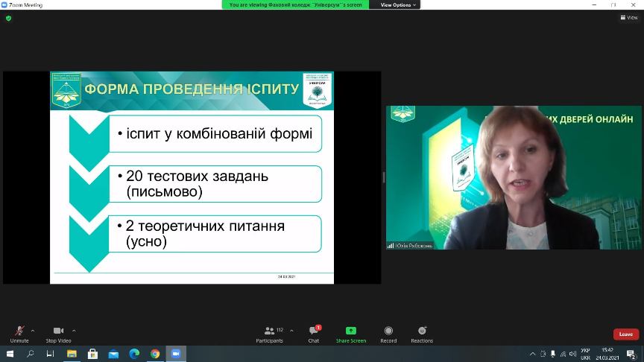Switch layout using View button
Screen dimensions: 644x362
point(629,17)
